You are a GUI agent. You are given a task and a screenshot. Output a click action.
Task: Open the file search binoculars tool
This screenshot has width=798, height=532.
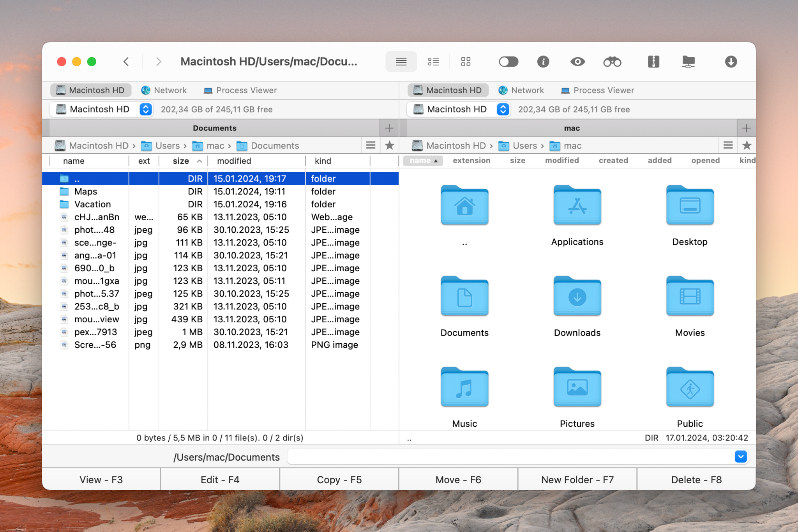click(x=613, y=62)
